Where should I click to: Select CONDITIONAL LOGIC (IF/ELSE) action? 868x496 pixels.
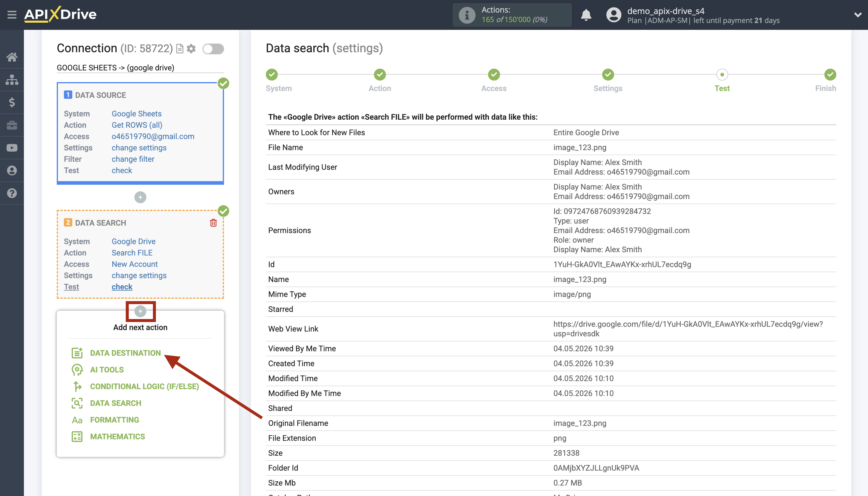(x=145, y=386)
